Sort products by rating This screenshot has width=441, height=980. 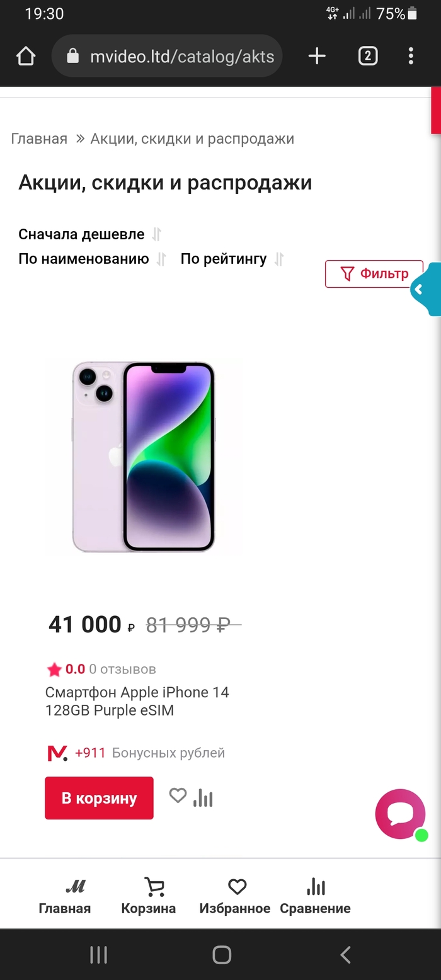pos(224,259)
